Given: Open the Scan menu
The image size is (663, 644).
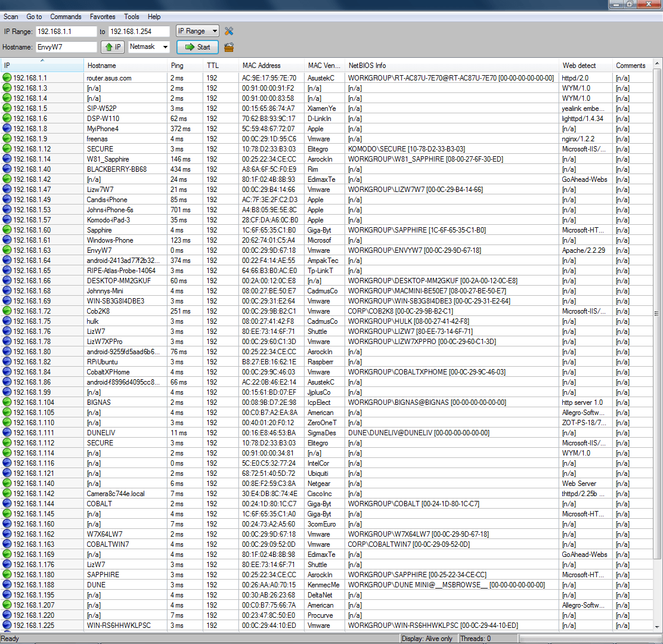Looking at the screenshot, I should click(11, 17).
